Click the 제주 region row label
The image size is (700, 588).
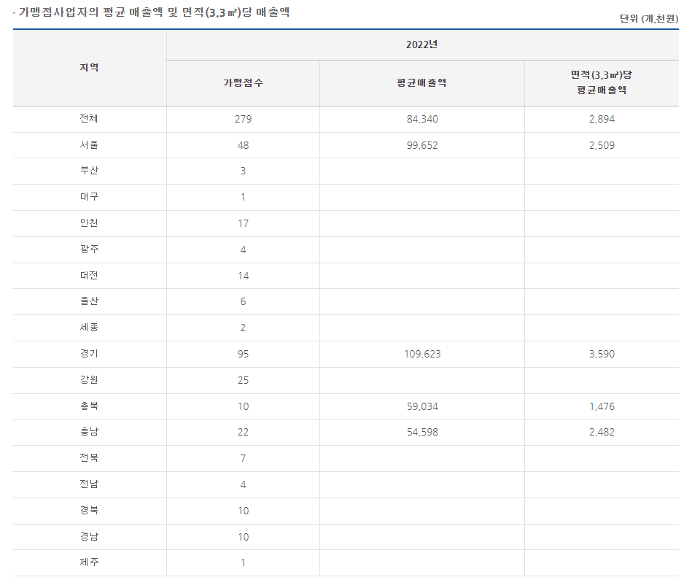(89, 562)
